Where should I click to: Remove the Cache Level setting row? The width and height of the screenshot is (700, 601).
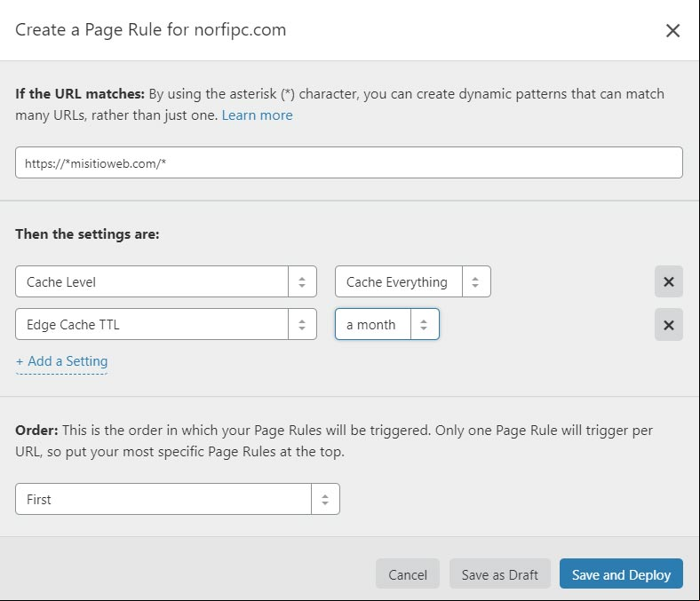pyautogui.click(x=669, y=281)
